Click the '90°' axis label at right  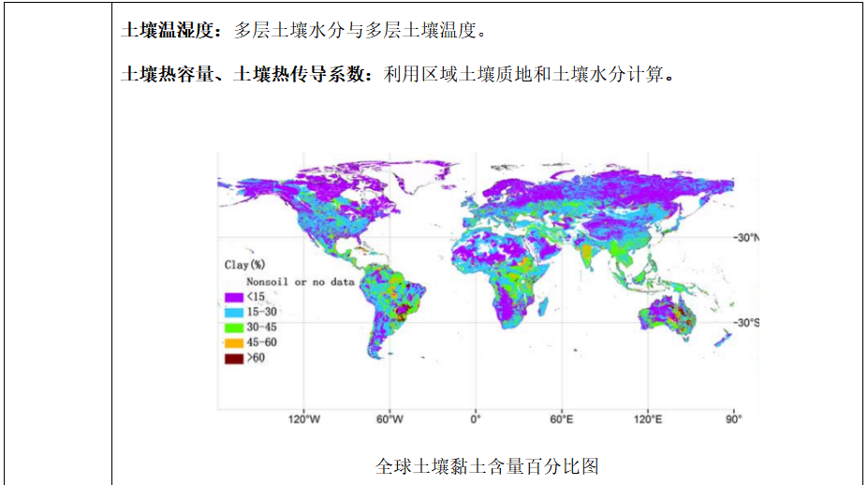[x=733, y=419]
